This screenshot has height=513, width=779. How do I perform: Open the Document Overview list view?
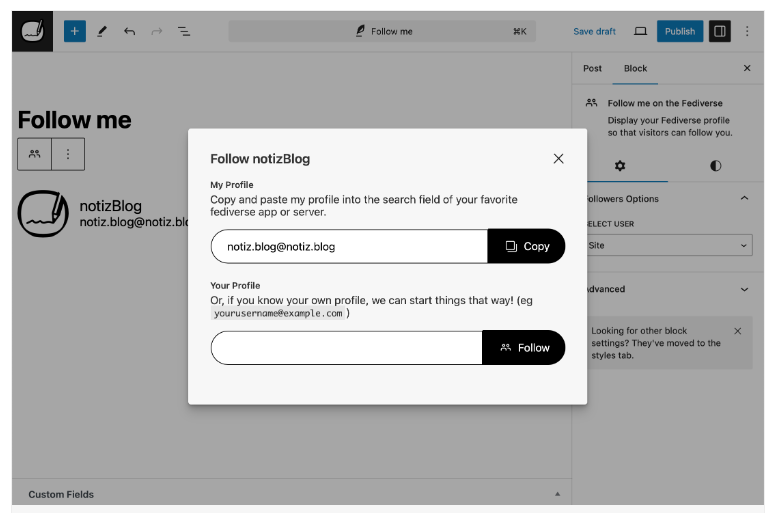pos(184,31)
